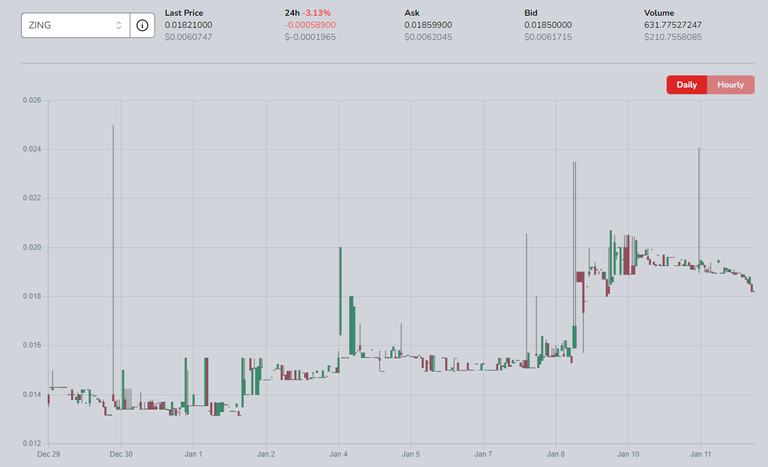Click the 0.016 y-axis label

click(32, 345)
